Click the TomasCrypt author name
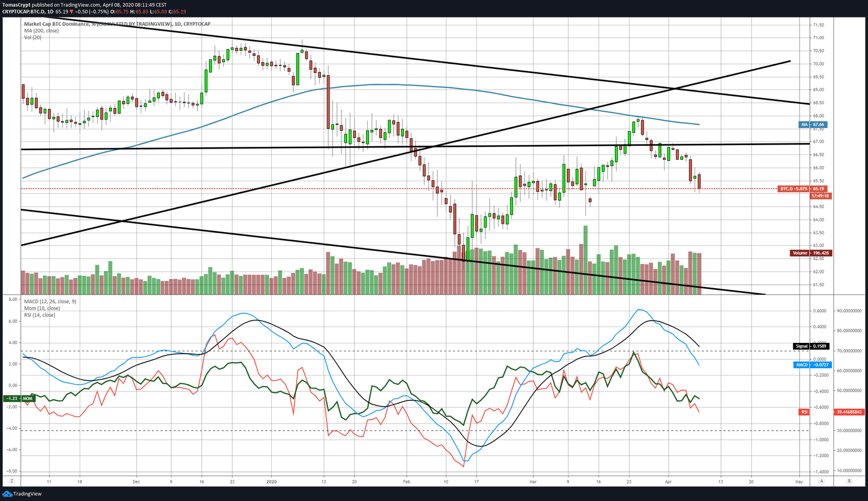Image resolution: width=868 pixels, height=501 pixels. tap(16, 5)
